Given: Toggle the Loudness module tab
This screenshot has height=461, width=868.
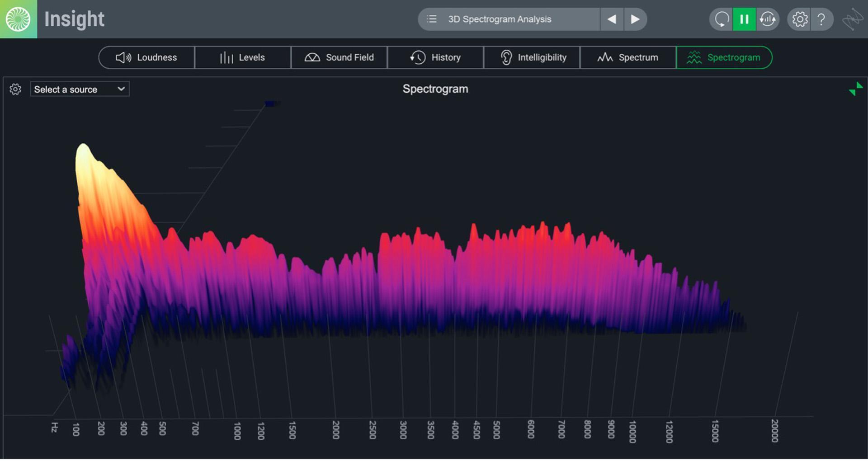Looking at the screenshot, I should tap(146, 57).
